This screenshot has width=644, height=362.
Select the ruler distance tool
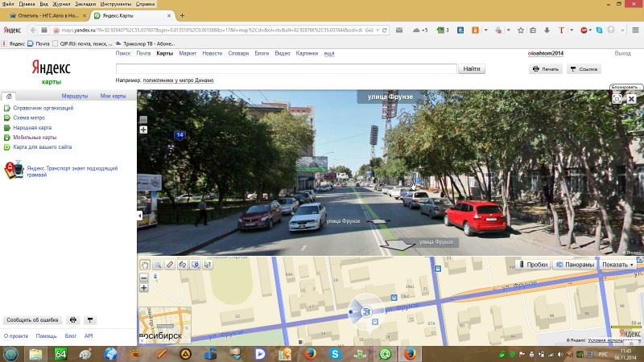click(x=170, y=265)
